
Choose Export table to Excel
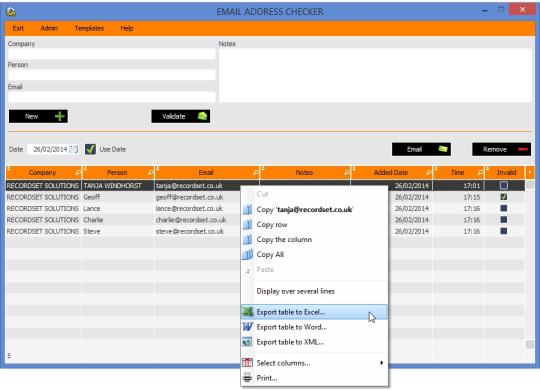314,312
